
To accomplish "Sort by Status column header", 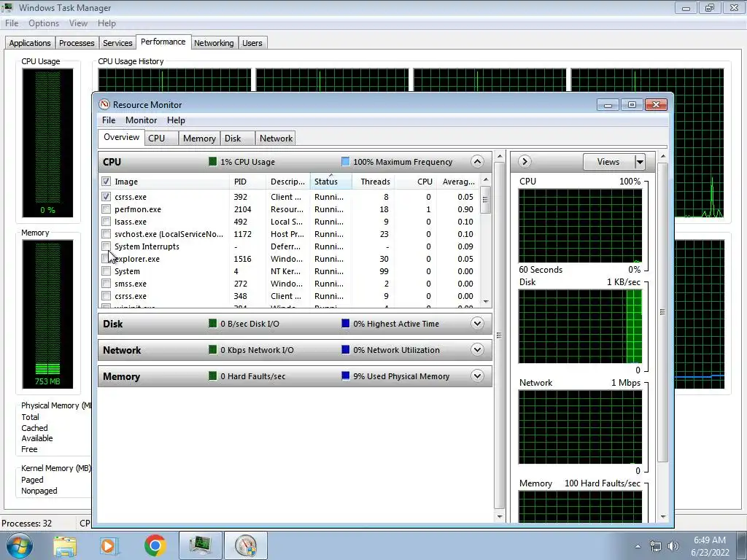I will click(330, 182).
